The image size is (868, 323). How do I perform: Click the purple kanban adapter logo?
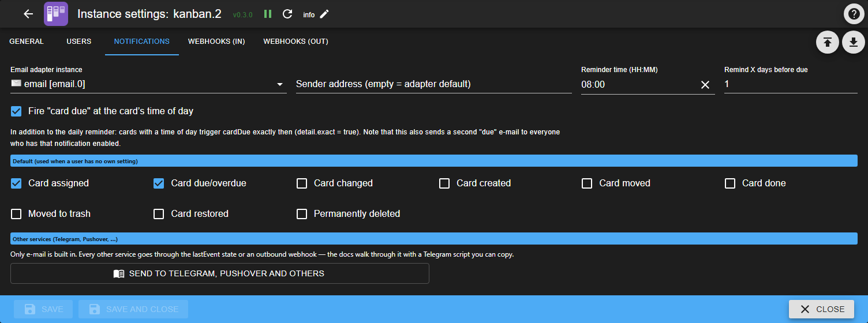click(x=56, y=14)
